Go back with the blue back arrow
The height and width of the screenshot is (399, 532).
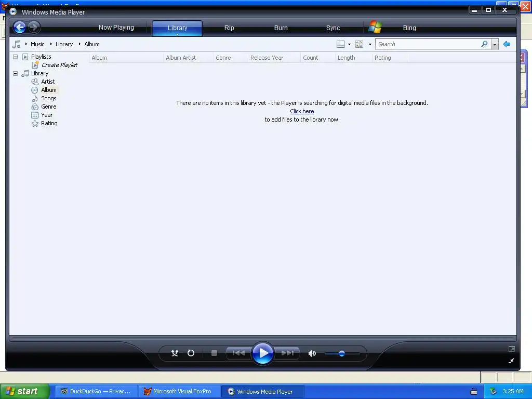pos(19,28)
